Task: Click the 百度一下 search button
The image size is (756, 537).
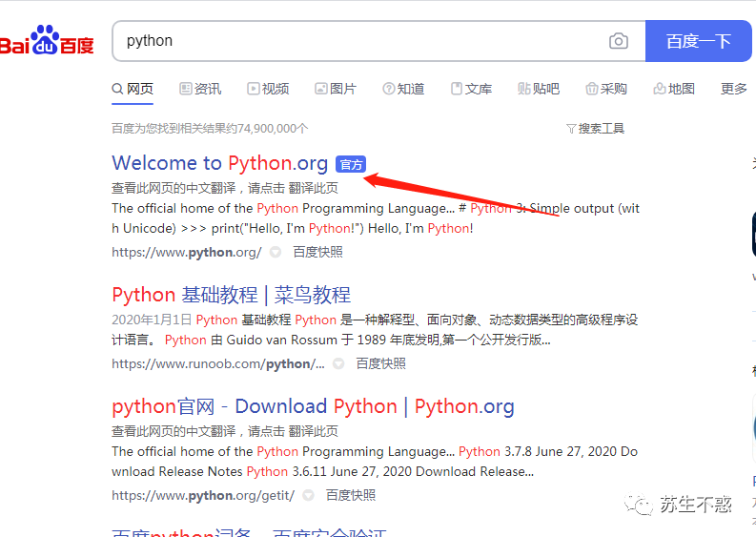Action: click(x=698, y=41)
